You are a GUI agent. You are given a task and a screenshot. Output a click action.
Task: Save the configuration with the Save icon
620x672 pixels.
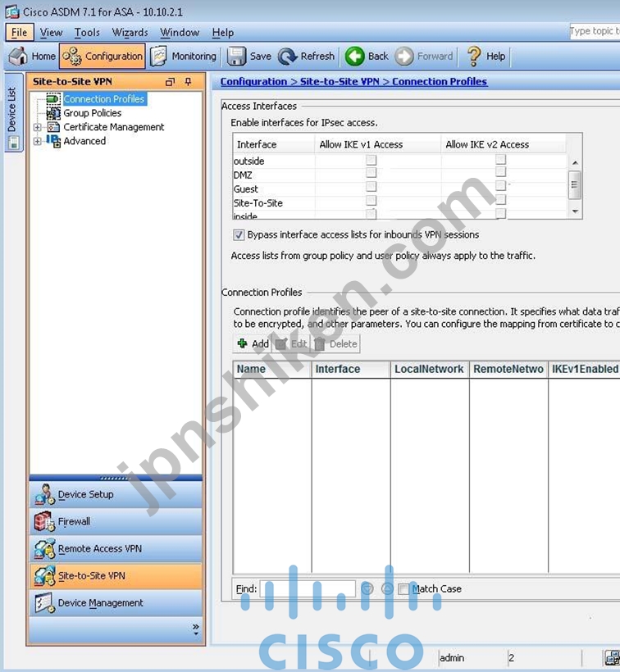[248, 57]
